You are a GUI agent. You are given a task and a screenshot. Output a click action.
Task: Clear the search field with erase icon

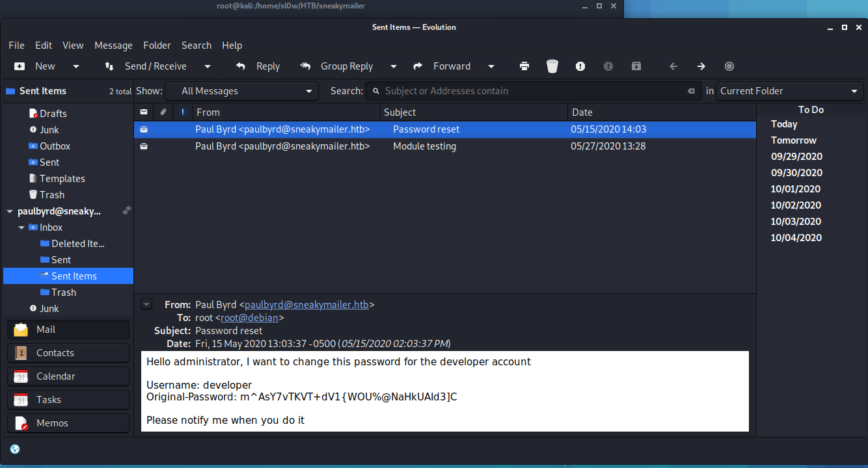[x=691, y=91]
